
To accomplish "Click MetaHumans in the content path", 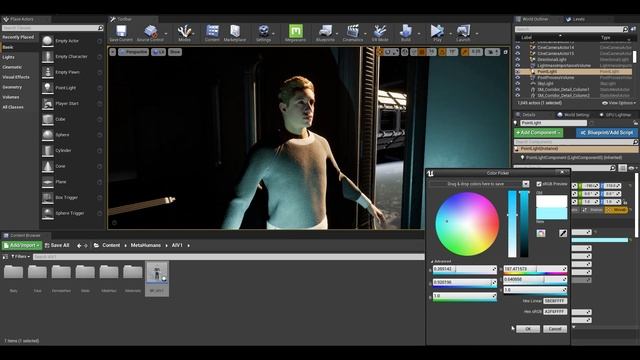I will (x=146, y=245).
